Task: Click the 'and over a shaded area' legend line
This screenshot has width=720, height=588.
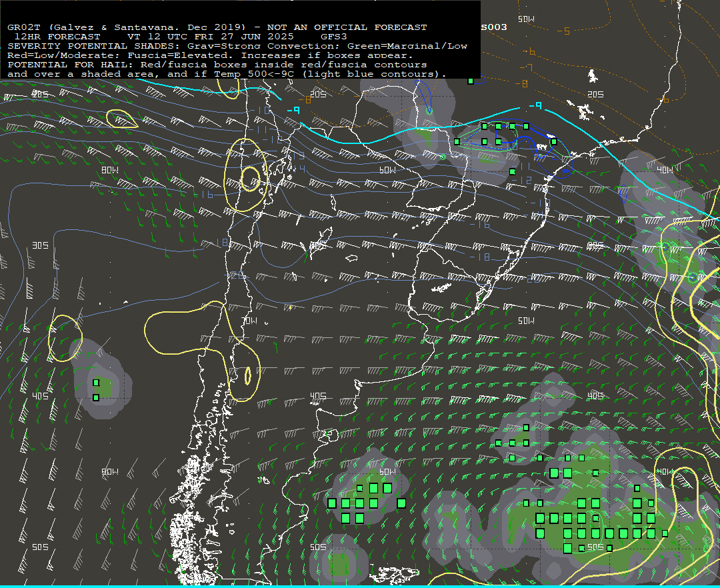Action: 227,74
